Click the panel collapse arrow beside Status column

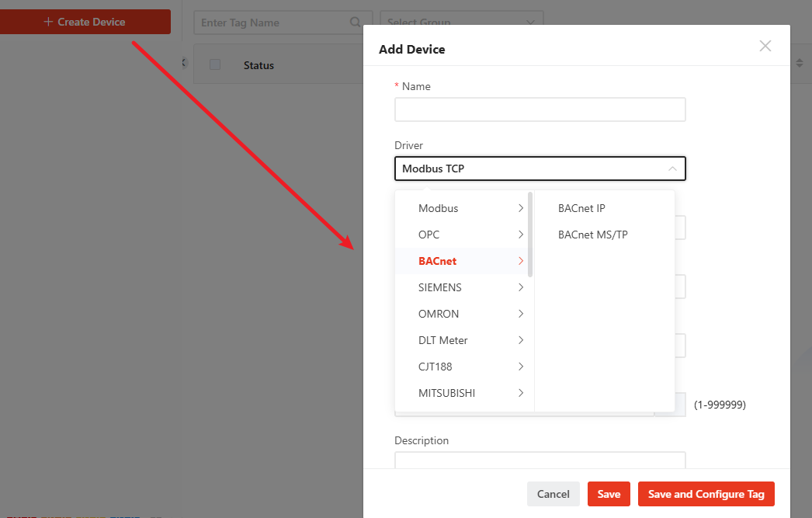tap(185, 62)
